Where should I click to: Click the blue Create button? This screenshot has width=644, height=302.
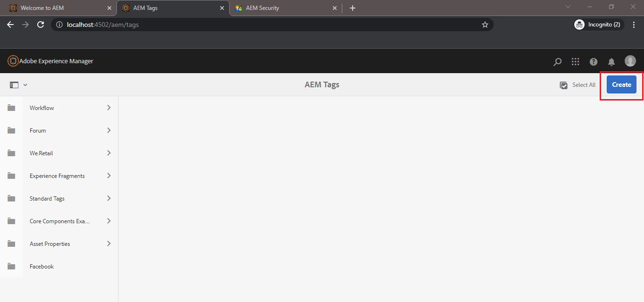pyautogui.click(x=621, y=84)
